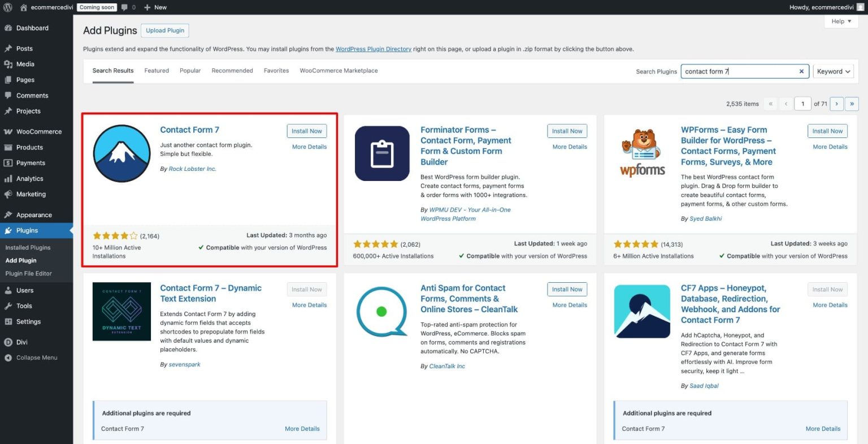Image resolution: width=868 pixels, height=444 pixels.
Task: Open Installed Plugins submenu item
Action: click(x=28, y=248)
